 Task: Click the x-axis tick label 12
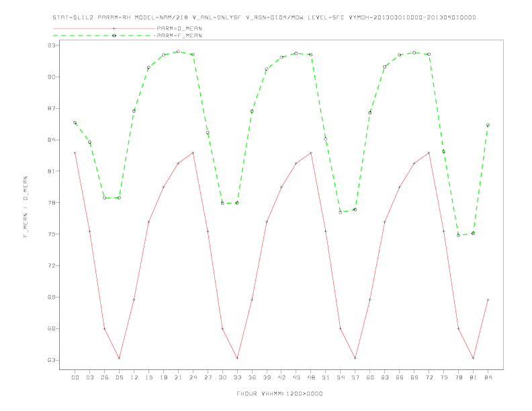click(134, 377)
